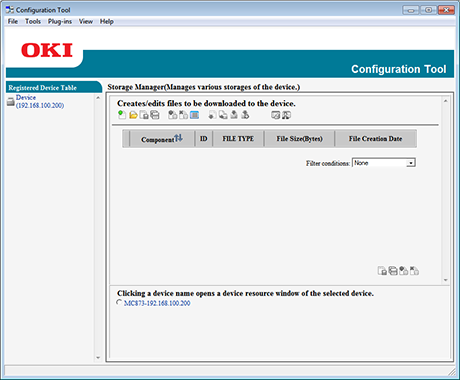The width and height of the screenshot is (460, 380).
Task: Open the Tools menu
Action: 33,21
